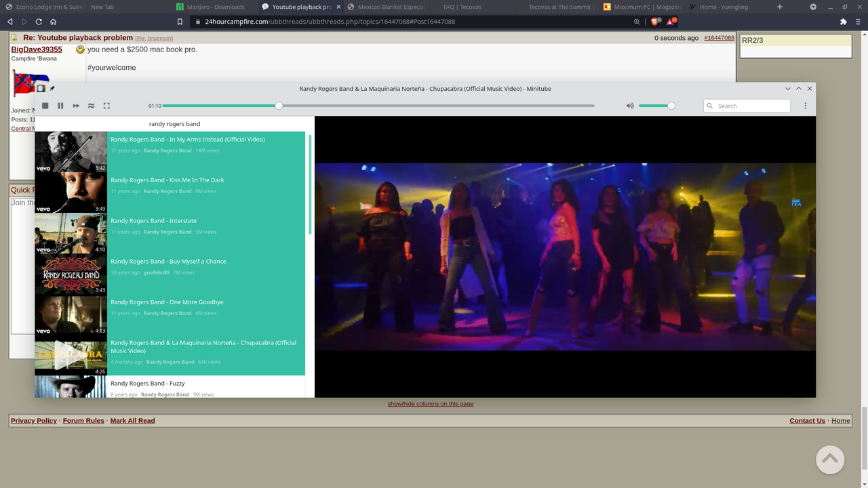Play 'In My Arms Instead (Official Video)'
The image size is (868, 488).
[170, 152]
